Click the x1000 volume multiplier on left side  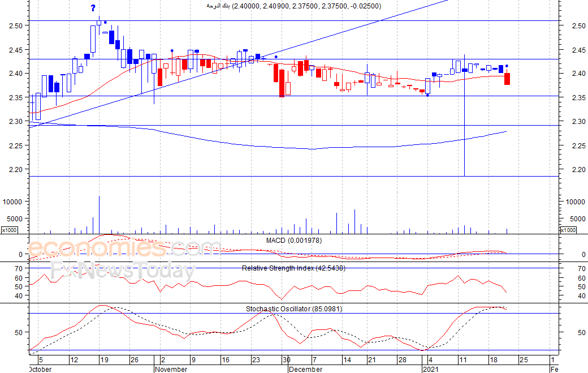click(10, 230)
